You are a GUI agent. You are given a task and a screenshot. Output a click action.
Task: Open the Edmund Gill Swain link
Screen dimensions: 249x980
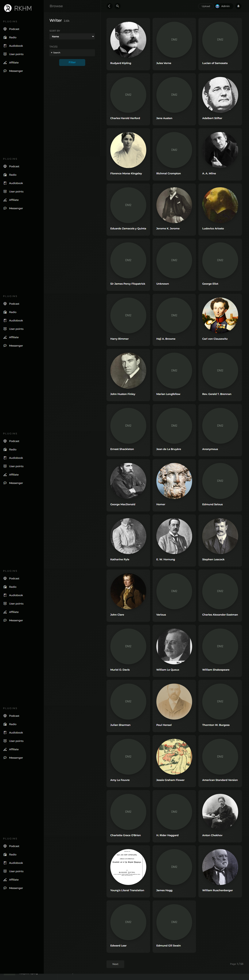click(x=169, y=946)
